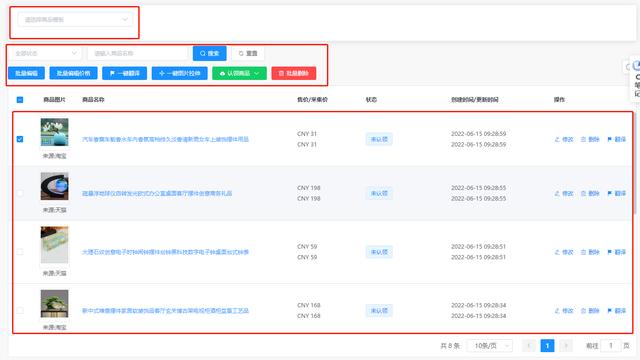Viewport: 640px width, 360px height.
Task: Click the unclaimed status tag in CNY 168 row
Action: (x=379, y=311)
